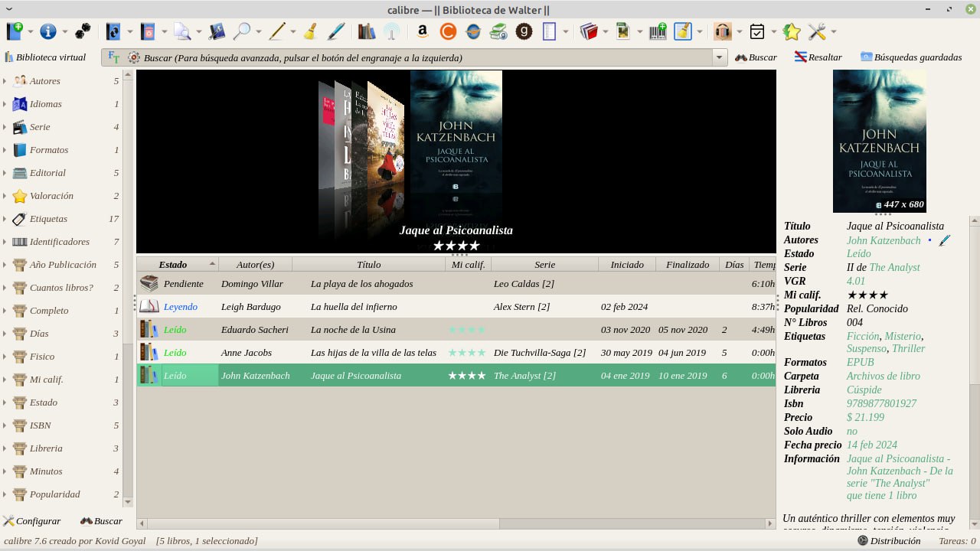Click the Título column header

pos(368,264)
